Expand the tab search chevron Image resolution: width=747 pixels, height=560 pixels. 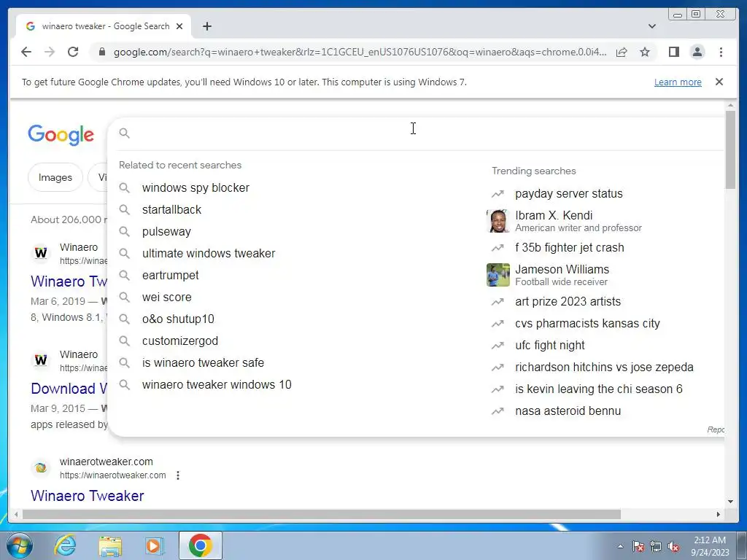[652, 26]
